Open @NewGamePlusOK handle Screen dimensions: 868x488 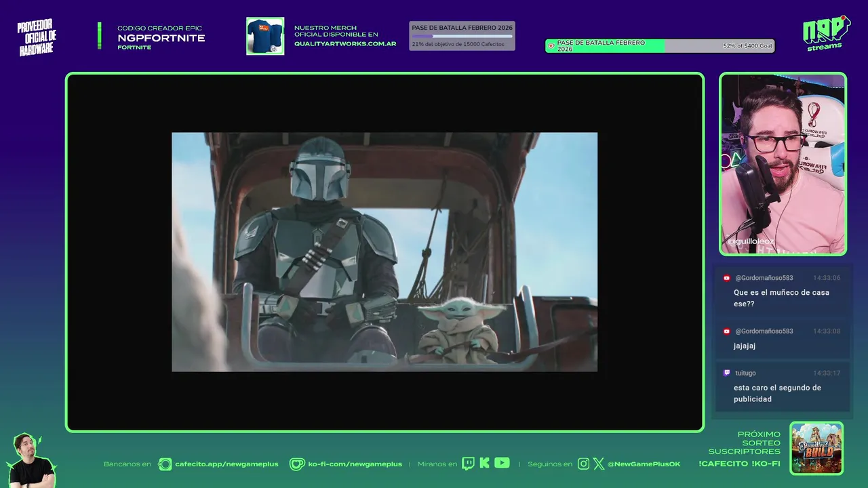[644, 464]
